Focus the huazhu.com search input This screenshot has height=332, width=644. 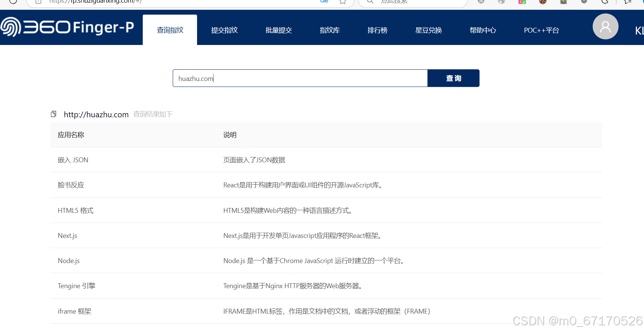pyautogui.click(x=300, y=78)
